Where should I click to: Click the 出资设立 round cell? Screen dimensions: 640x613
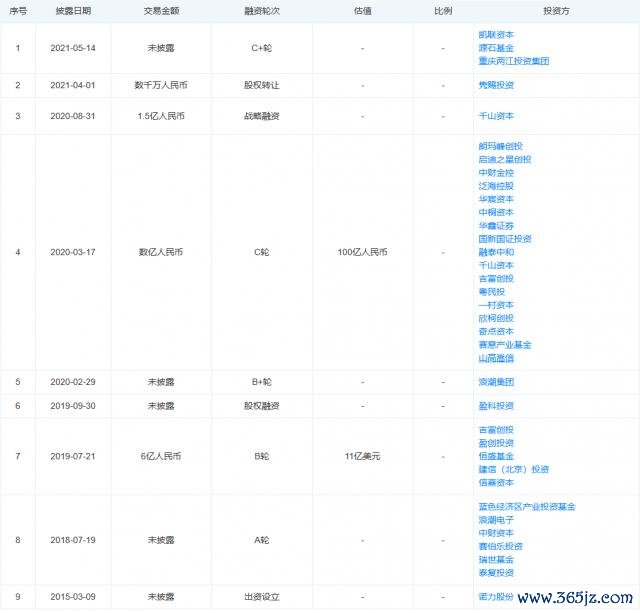262,596
